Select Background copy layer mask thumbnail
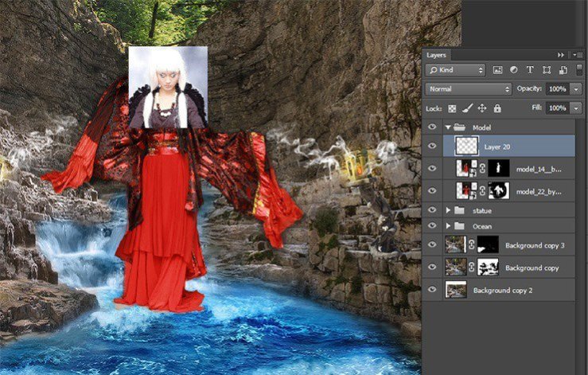 488,267
